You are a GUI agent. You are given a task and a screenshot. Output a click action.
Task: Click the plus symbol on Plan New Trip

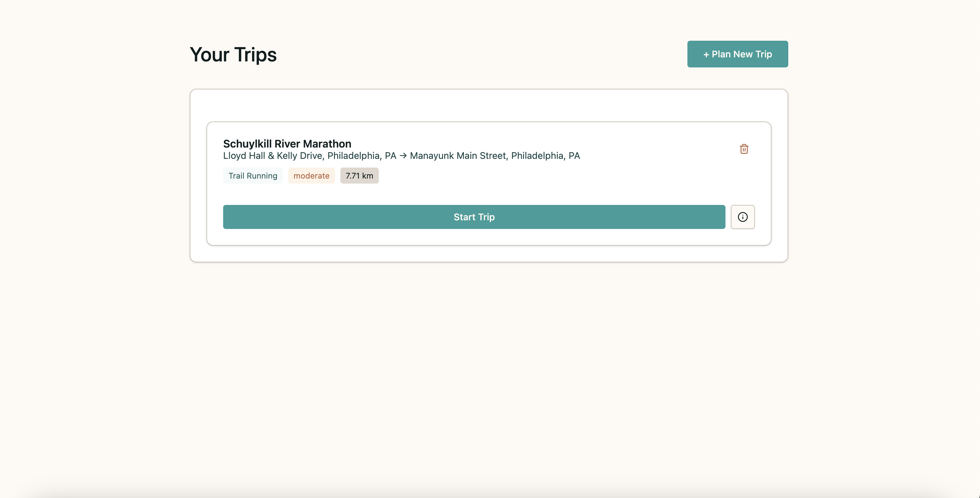[706, 54]
